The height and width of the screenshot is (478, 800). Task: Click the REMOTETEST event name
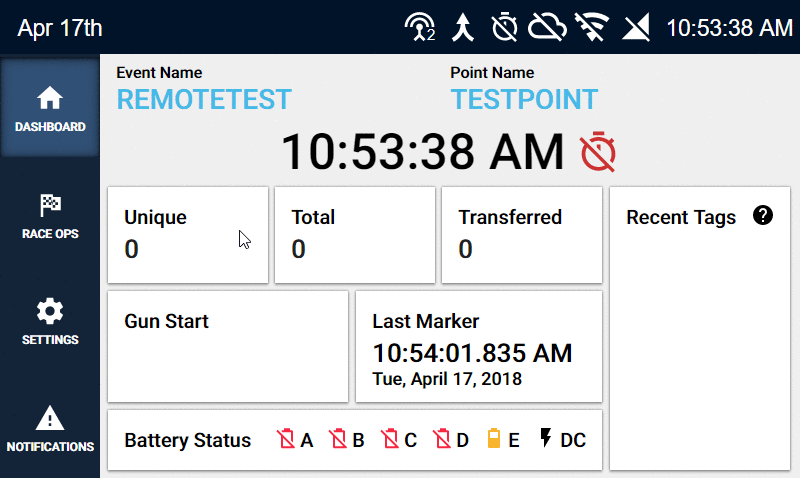point(204,99)
